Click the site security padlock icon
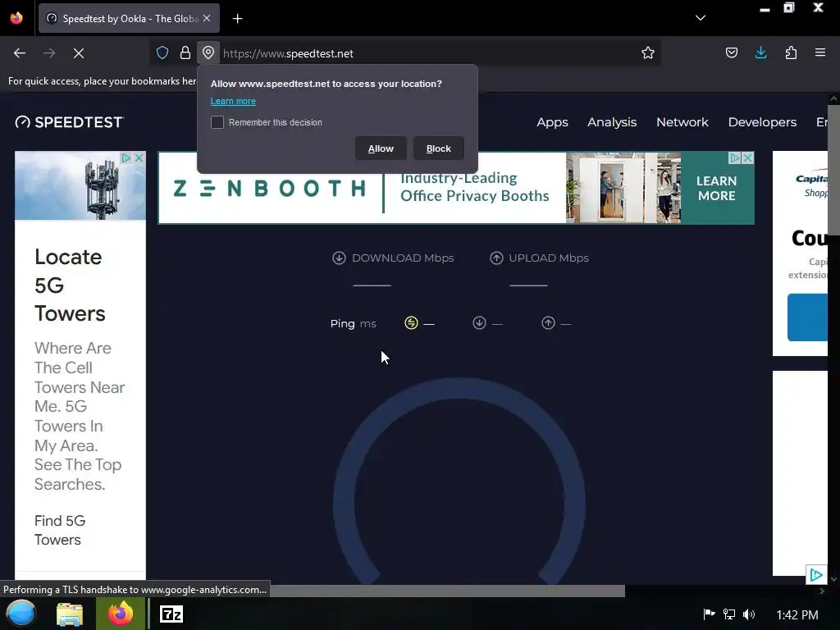The image size is (840, 630). pyautogui.click(x=185, y=53)
